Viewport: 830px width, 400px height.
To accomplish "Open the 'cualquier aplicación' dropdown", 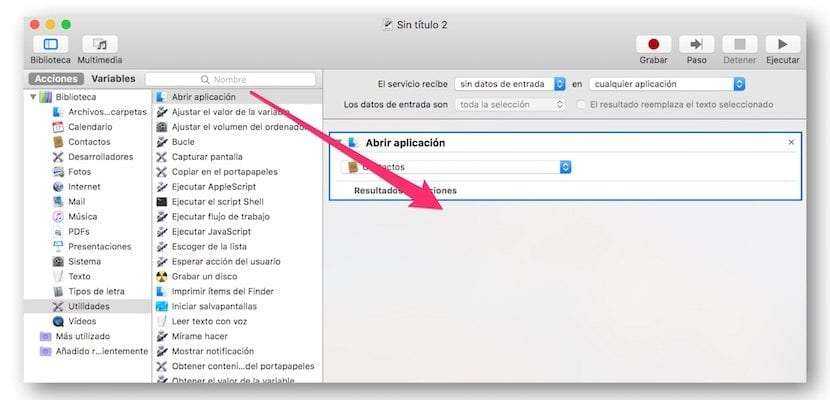I will point(667,84).
